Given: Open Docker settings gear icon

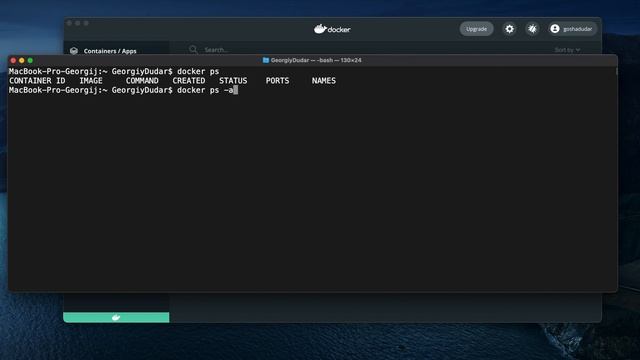Looking at the screenshot, I should (x=509, y=29).
